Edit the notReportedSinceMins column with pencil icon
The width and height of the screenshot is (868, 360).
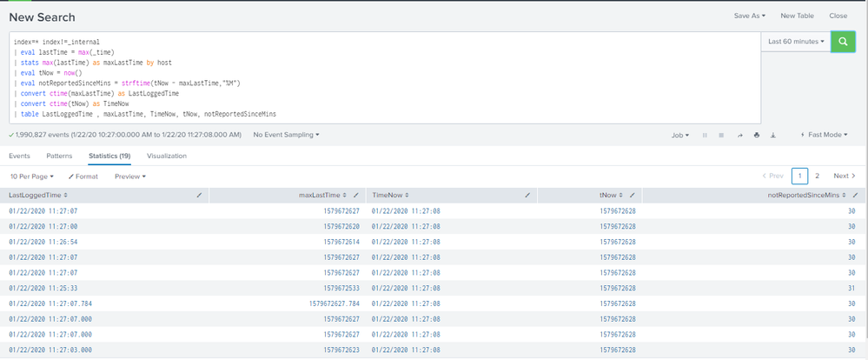pos(856,195)
